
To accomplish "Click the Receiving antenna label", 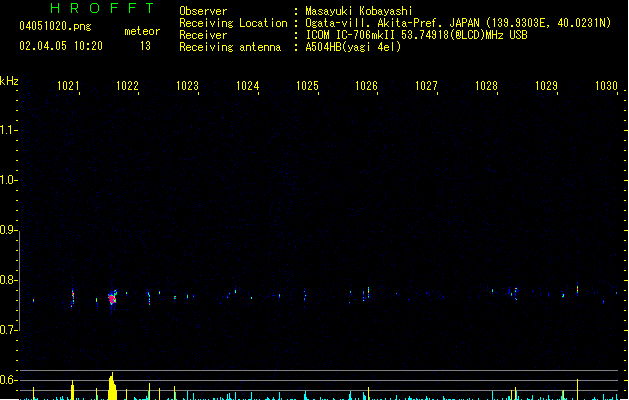I will (230, 47).
